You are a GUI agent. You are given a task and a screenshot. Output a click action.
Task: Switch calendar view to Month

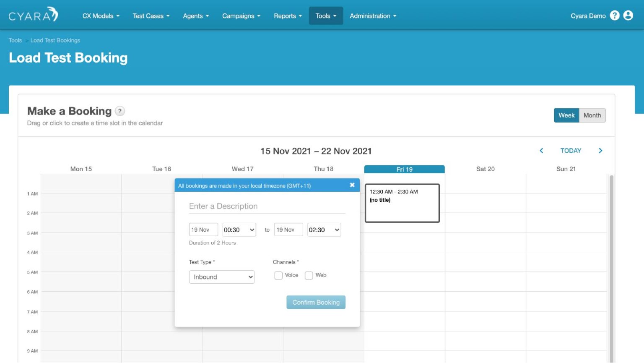tap(592, 115)
